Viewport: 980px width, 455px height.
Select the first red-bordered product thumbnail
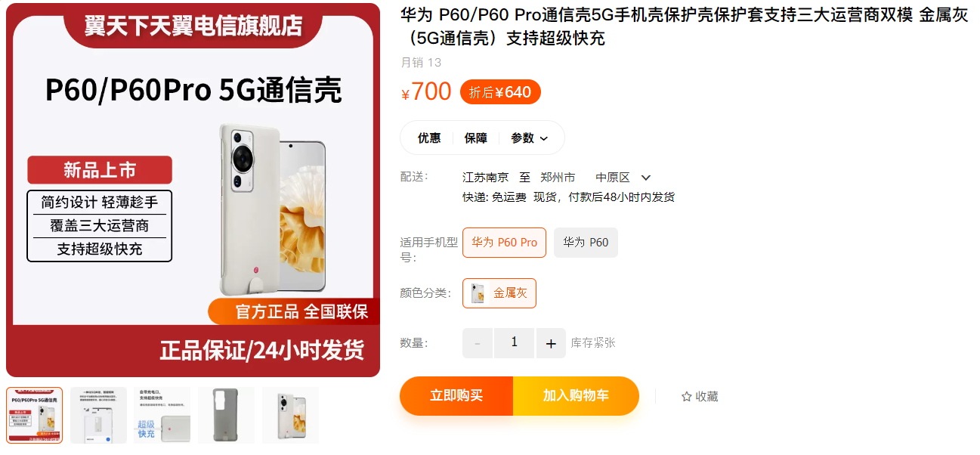35,415
